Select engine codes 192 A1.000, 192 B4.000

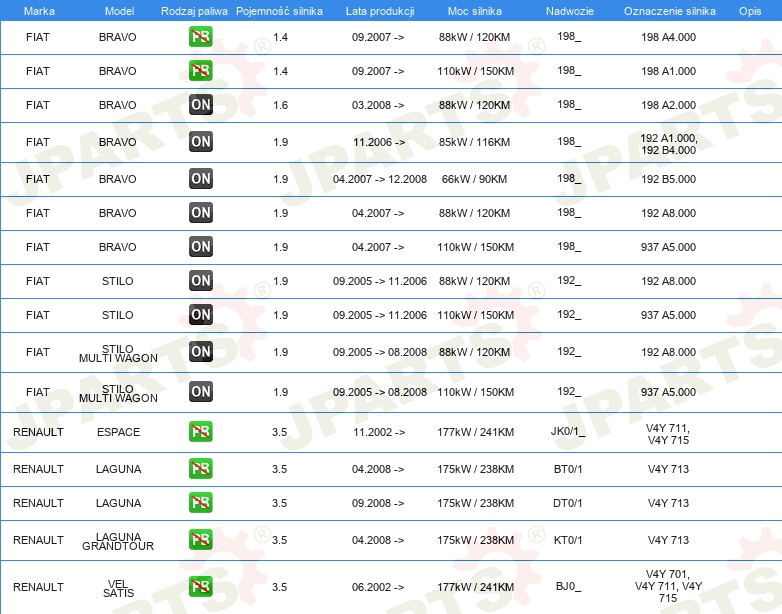coord(668,144)
